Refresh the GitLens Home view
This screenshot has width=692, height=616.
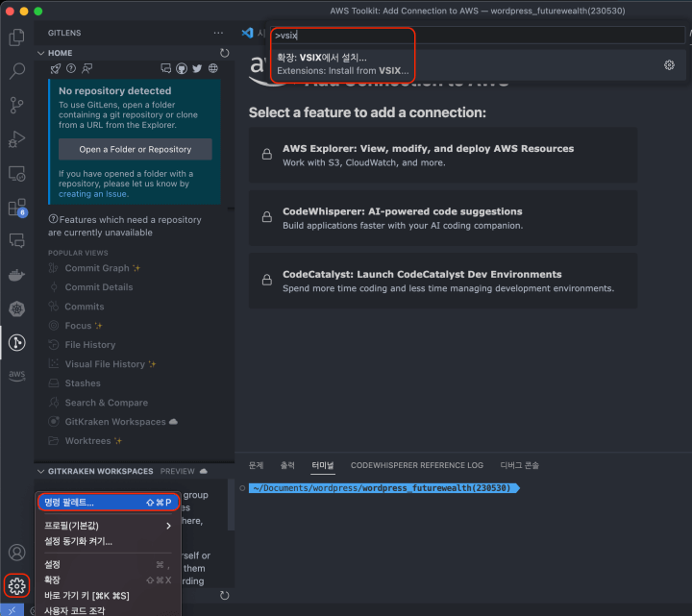tap(225, 53)
